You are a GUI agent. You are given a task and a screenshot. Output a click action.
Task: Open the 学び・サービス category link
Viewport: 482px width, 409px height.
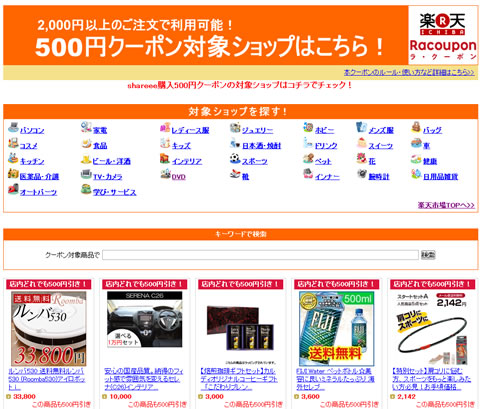pyautogui.click(x=114, y=192)
